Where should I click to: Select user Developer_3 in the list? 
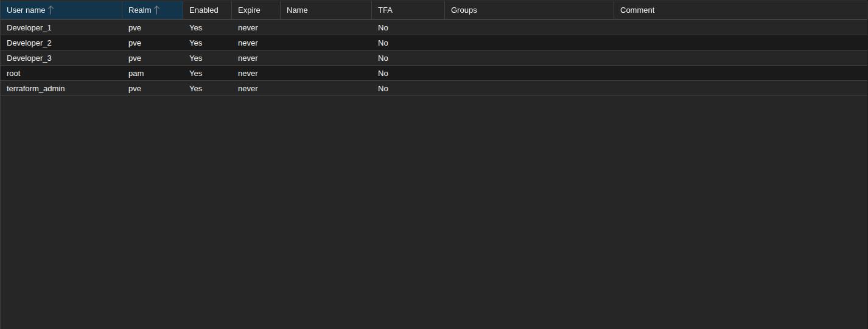(x=29, y=58)
